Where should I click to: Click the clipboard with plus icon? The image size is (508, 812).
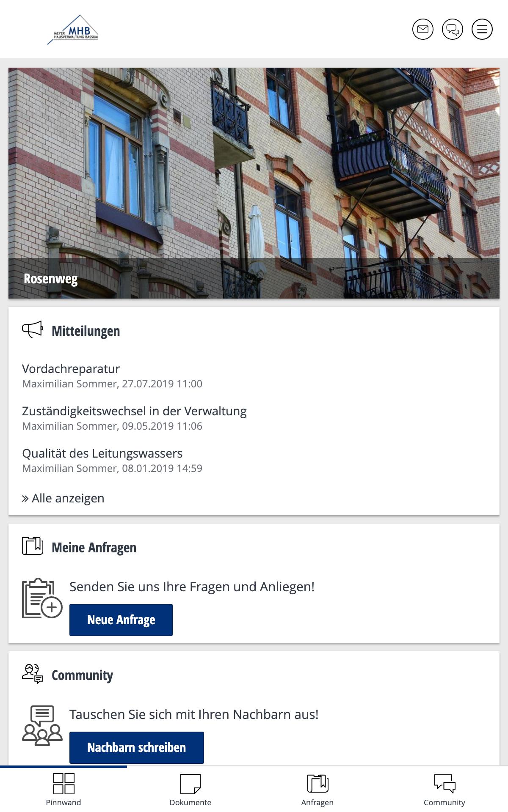[x=42, y=598]
